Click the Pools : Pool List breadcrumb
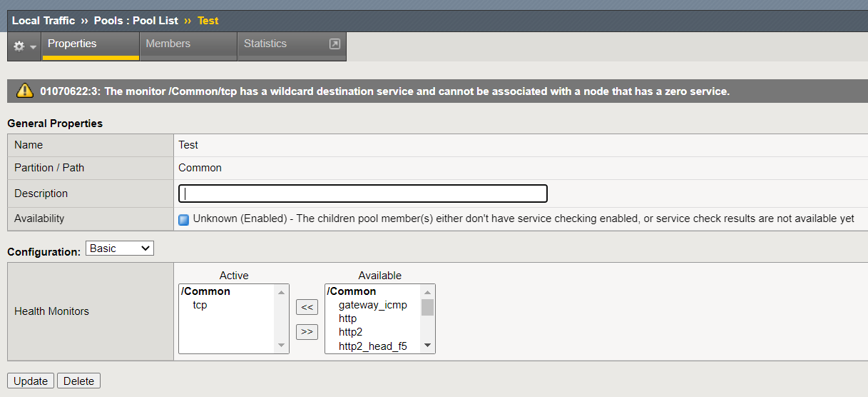The height and width of the screenshot is (397, 868). (136, 21)
